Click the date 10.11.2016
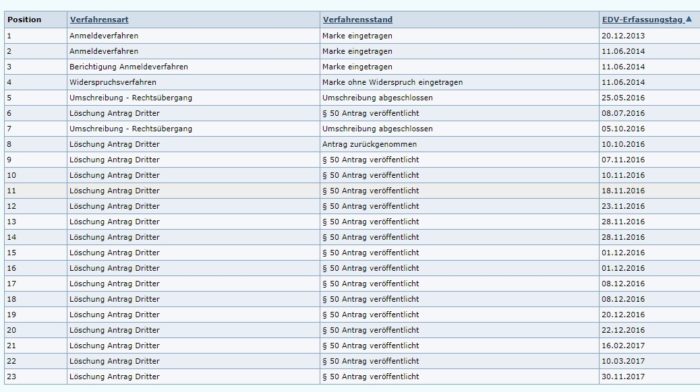 tap(623, 175)
